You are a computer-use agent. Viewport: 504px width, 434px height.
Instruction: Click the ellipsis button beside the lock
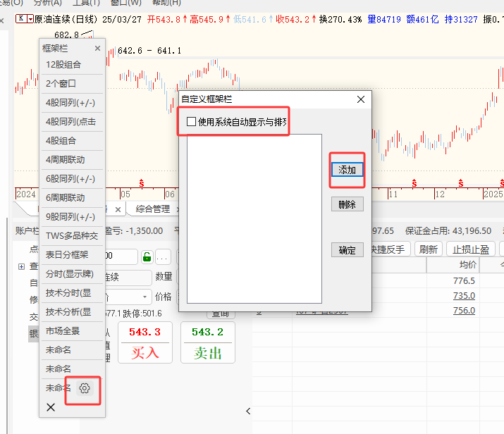(x=163, y=256)
